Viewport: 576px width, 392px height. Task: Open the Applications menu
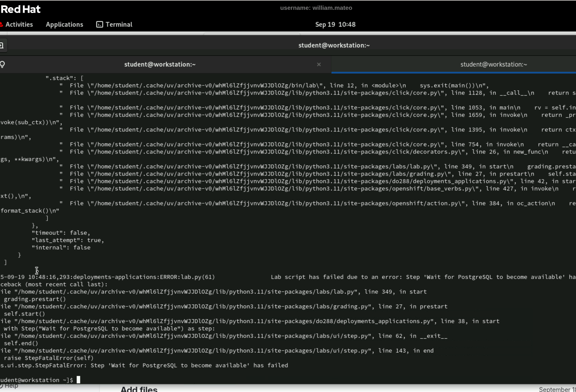[x=64, y=25]
